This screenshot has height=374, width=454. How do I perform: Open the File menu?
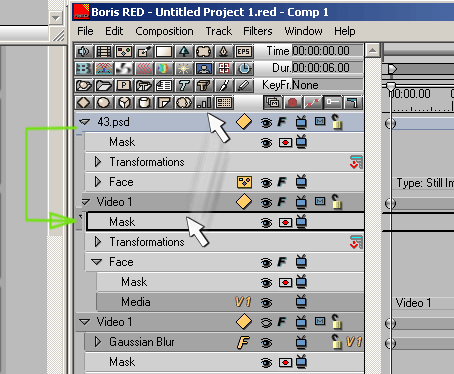85,31
